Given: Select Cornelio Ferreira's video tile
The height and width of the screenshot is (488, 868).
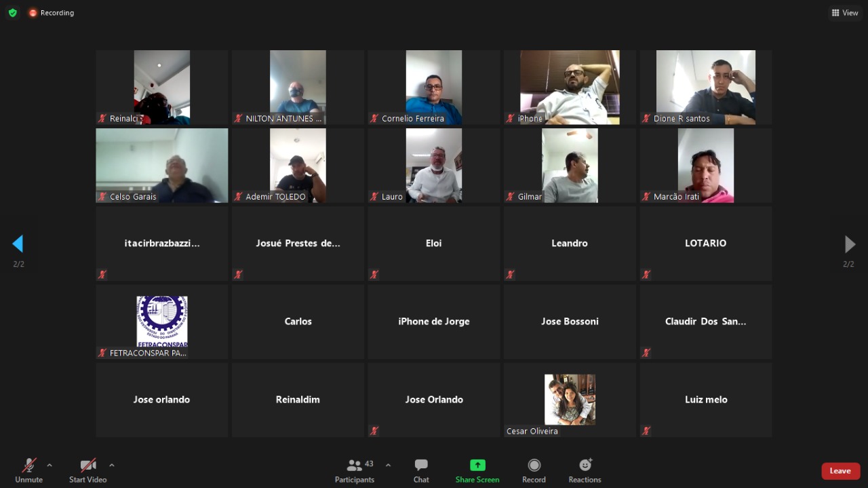Looking at the screenshot, I should click(x=434, y=87).
